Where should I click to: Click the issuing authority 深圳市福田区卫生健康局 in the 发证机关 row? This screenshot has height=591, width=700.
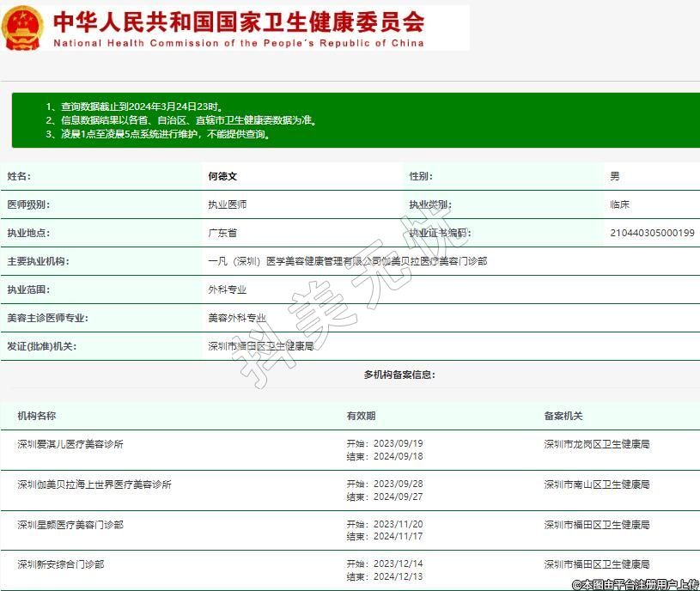pos(260,346)
